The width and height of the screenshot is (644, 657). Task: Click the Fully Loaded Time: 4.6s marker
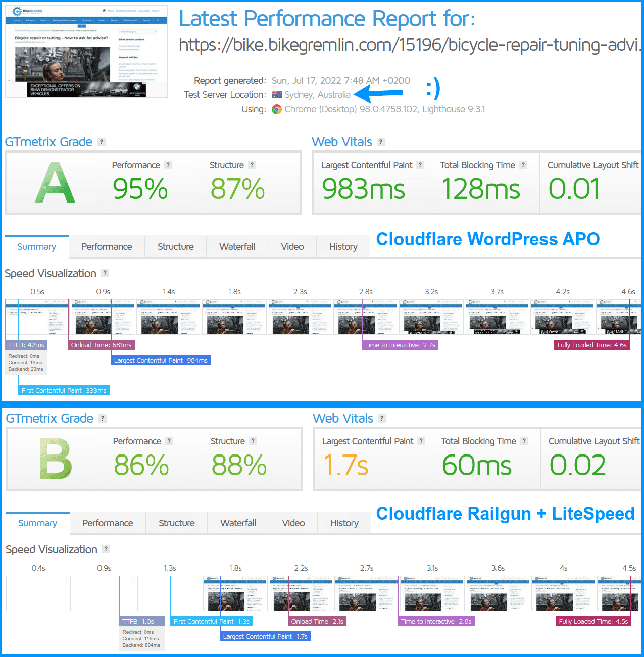(592, 345)
